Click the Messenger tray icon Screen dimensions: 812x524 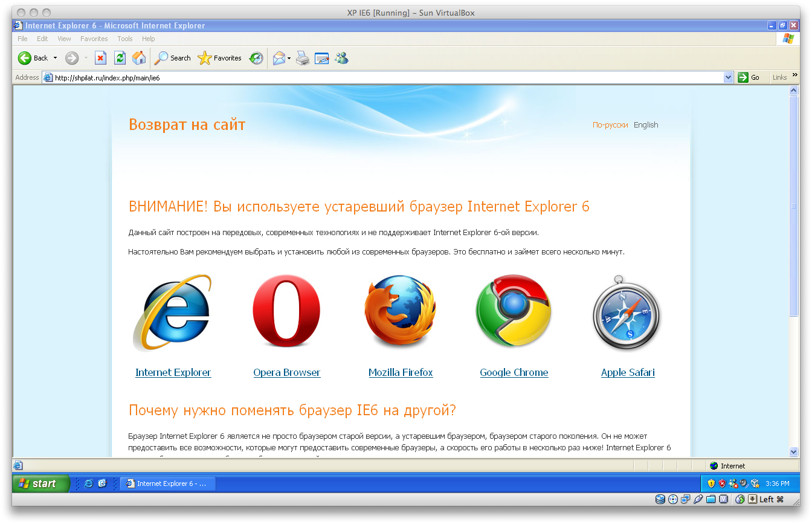pos(733,484)
